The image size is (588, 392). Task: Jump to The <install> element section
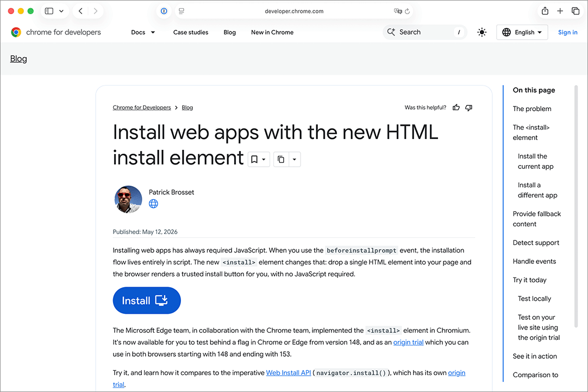point(531,132)
